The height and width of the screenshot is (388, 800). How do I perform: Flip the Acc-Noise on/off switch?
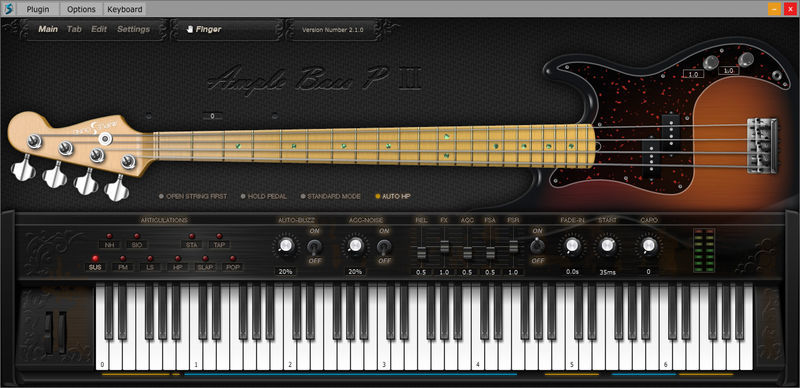pos(384,247)
